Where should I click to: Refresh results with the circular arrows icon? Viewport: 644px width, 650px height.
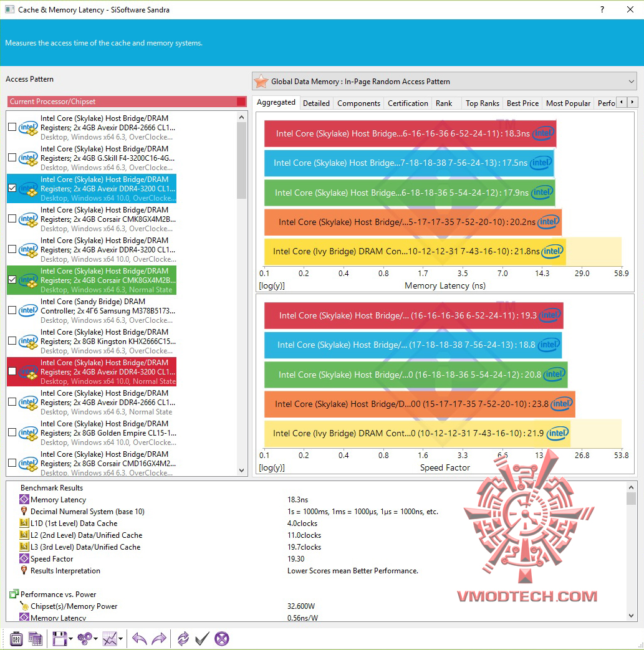click(183, 638)
